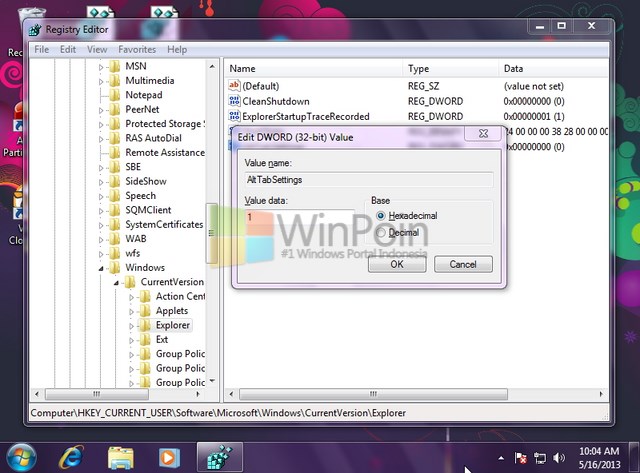The width and height of the screenshot is (640, 473).
Task: Click the Remote Assistance folder icon
Action: (x=115, y=152)
